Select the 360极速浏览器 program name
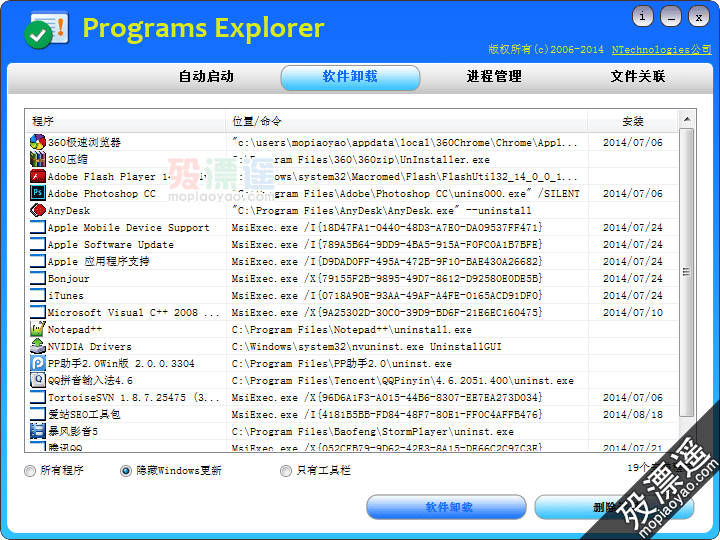The height and width of the screenshot is (540, 720). point(84,143)
